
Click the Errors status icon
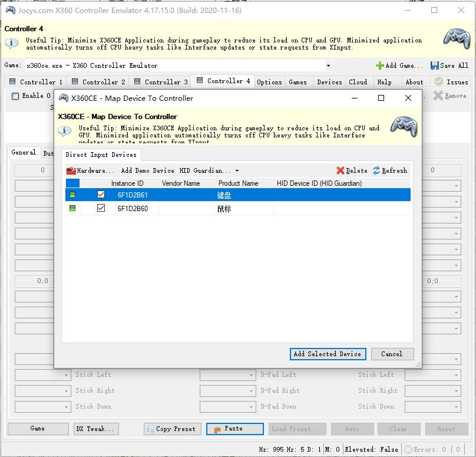coord(408,449)
